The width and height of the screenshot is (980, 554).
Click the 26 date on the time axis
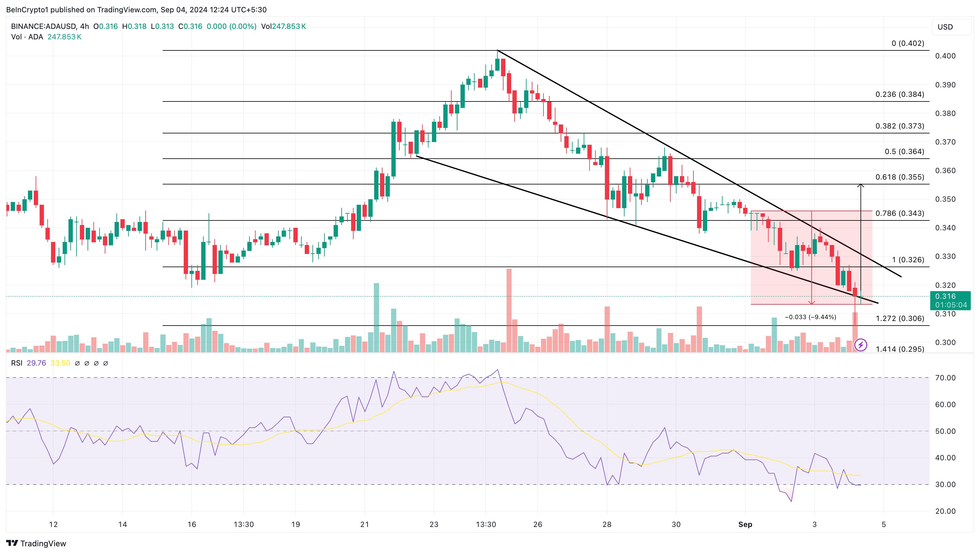tap(538, 524)
